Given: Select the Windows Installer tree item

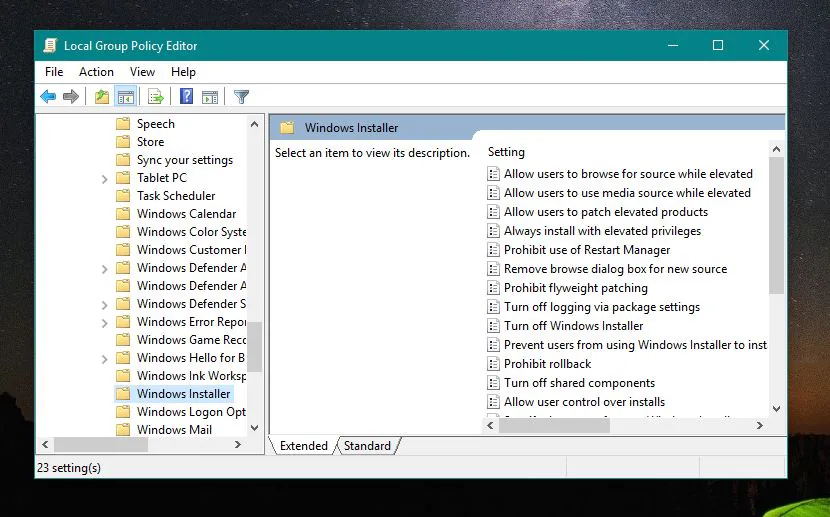Looking at the screenshot, I should [184, 394].
